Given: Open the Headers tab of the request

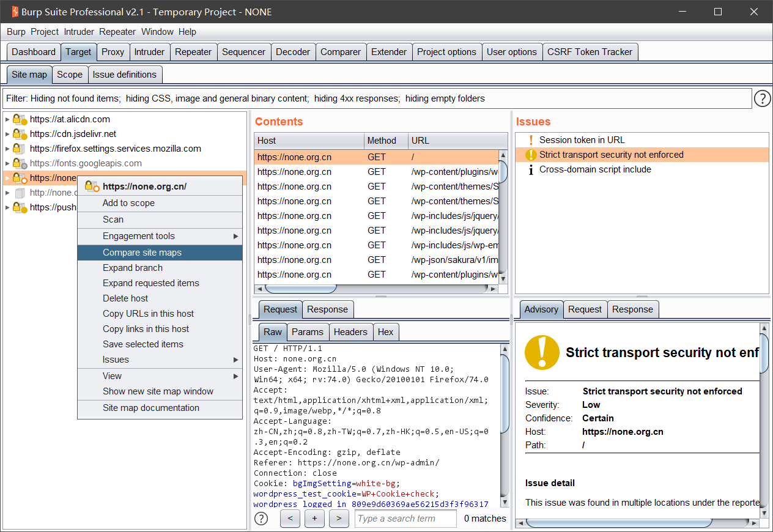Looking at the screenshot, I should click(350, 332).
